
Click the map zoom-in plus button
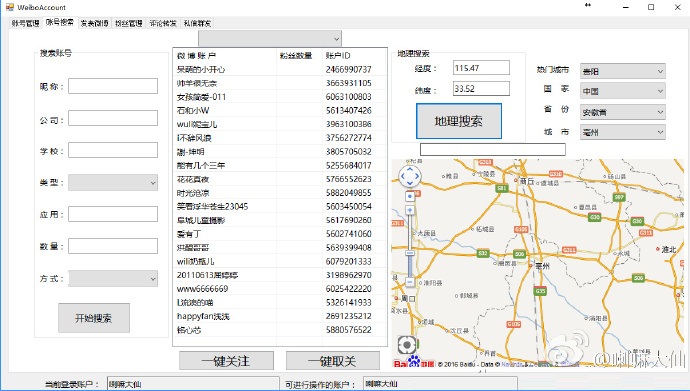pos(410,210)
